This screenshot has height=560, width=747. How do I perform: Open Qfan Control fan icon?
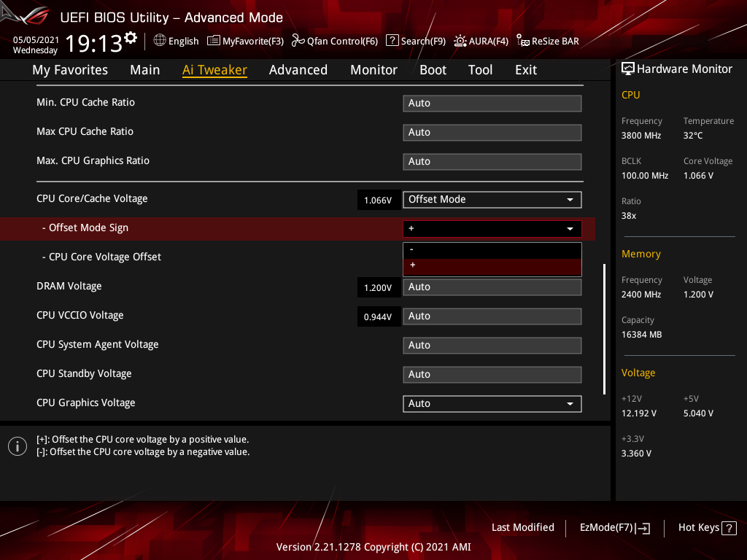click(298, 41)
